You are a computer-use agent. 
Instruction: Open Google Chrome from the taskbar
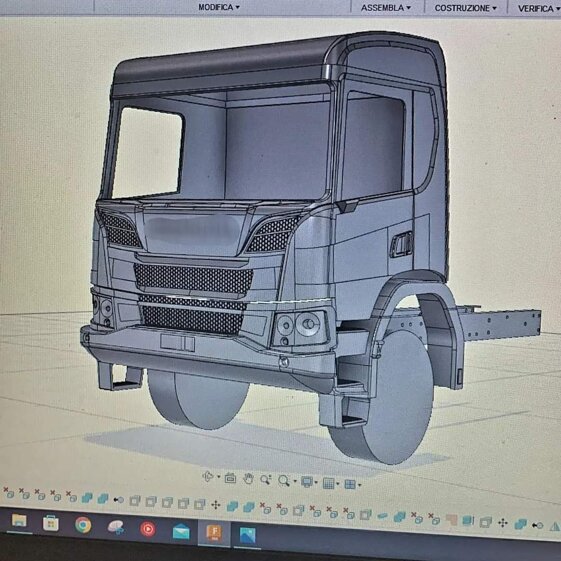[83, 525]
